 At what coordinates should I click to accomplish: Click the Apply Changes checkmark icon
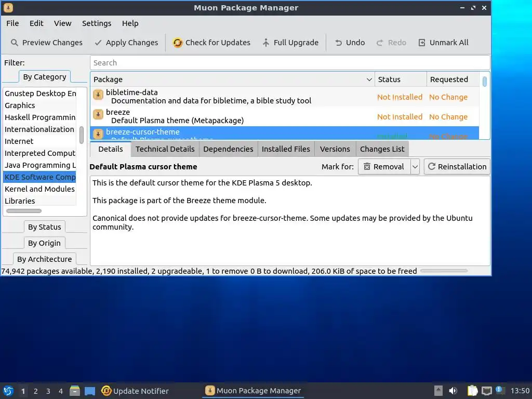tap(98, 43)
